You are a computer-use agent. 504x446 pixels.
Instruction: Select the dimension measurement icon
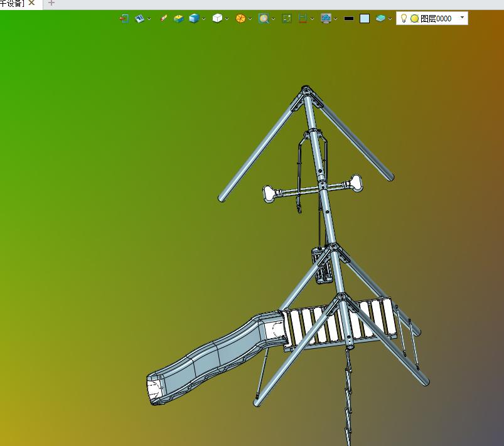303,18
